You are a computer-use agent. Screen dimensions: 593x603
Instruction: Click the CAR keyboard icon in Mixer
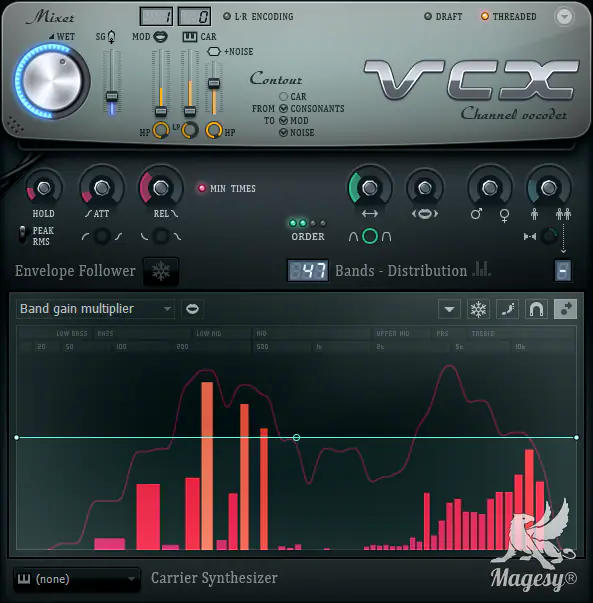point(190,37)
